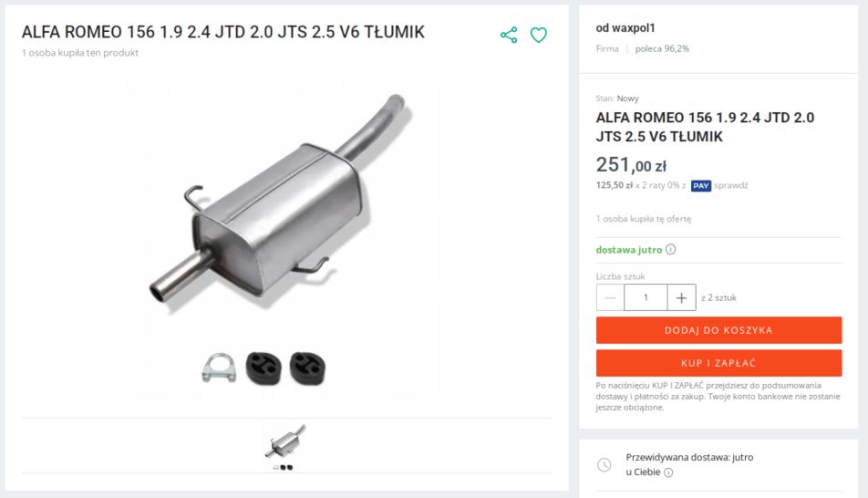Image resolution: width=868 pixels, height=498 pixels.
Task: Click the exhaust clamp image
Action: point(219,368)
